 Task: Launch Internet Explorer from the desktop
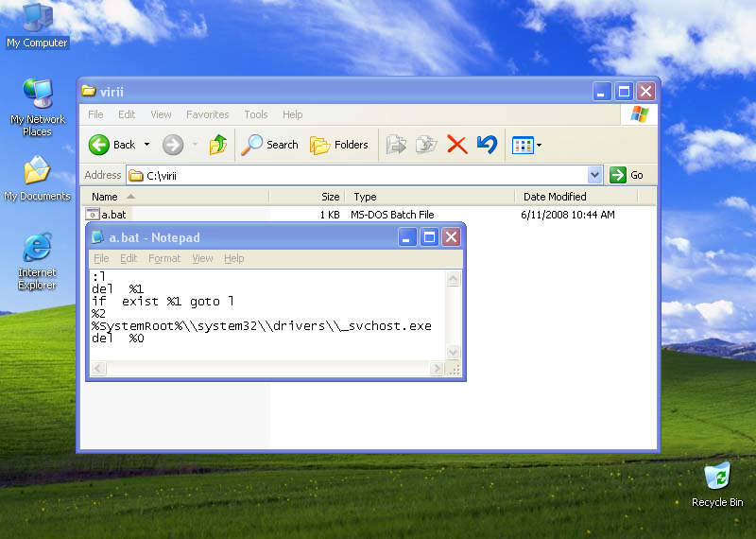[37, 261]
